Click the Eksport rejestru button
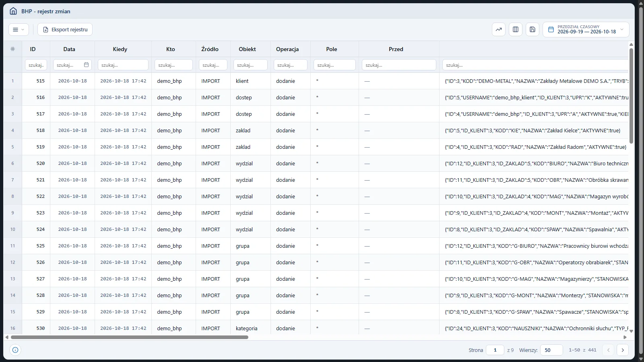The image size is (644, 362). pyautogui.click(x=65, y=29)
